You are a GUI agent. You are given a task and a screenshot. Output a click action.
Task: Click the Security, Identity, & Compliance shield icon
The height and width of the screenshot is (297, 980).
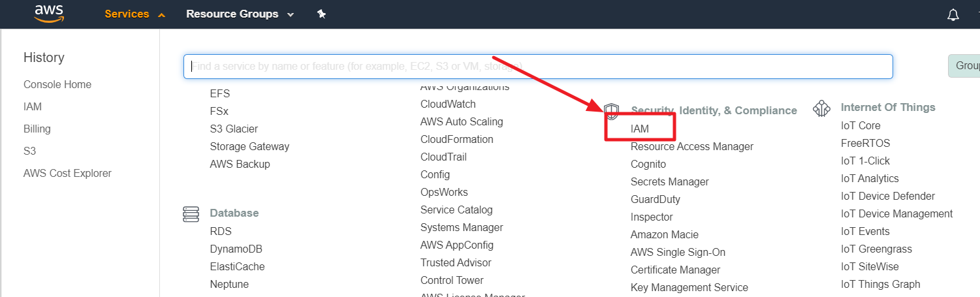click(611, 111)
